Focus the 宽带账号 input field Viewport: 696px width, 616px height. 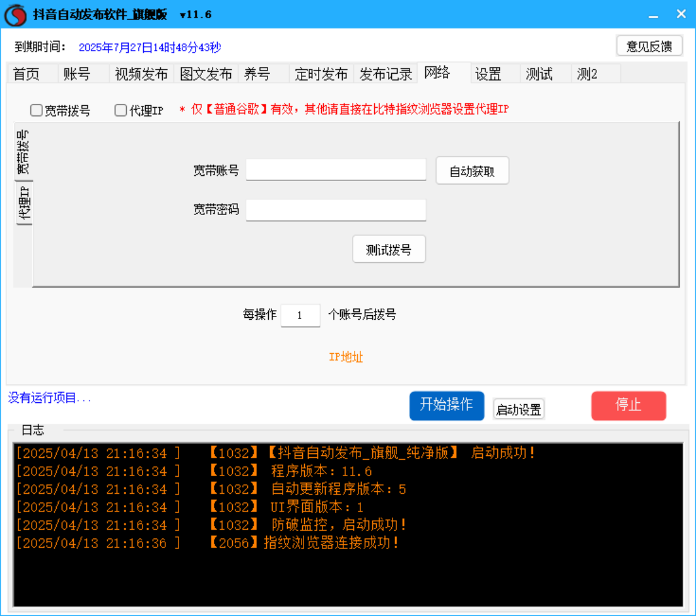pos(336,170)
